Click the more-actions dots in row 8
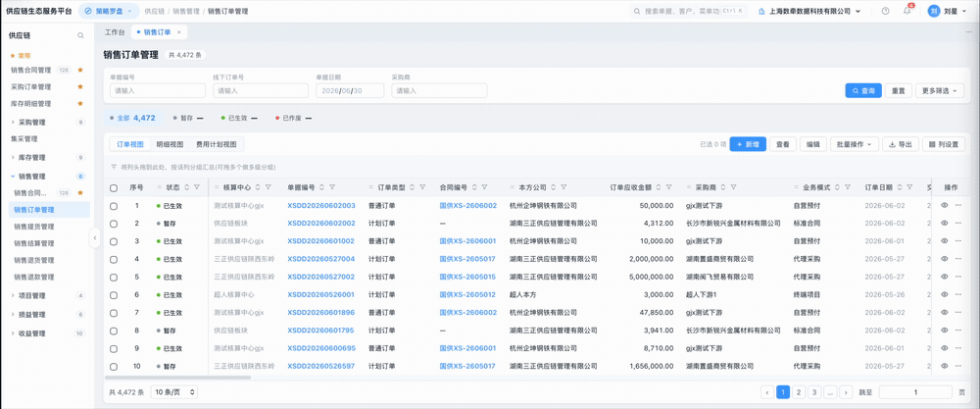 [x=958, y=331]
